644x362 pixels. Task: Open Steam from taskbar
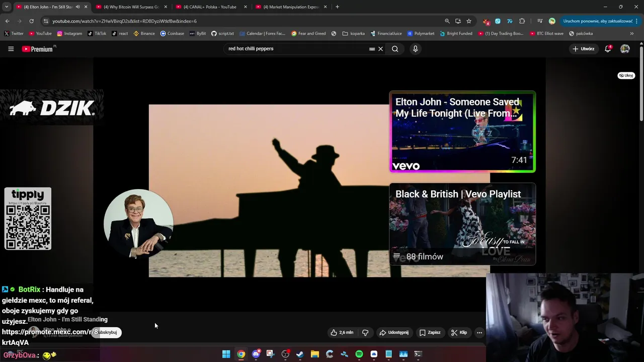pos(300,354)
